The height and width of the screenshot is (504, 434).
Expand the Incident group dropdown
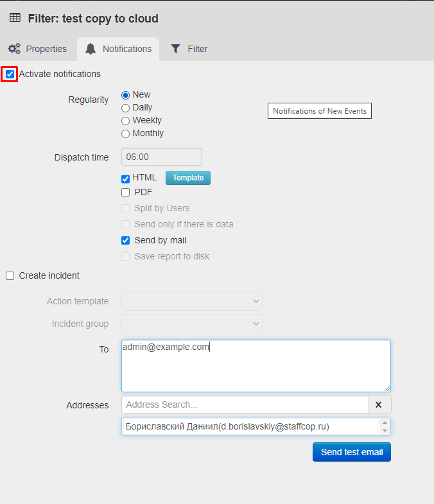tap(191, 324)
